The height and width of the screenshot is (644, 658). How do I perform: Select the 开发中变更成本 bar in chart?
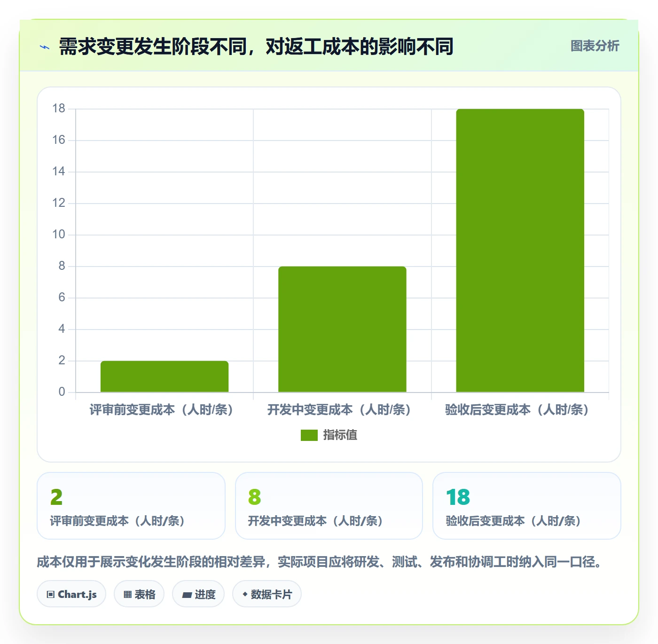tap(342, 329)
